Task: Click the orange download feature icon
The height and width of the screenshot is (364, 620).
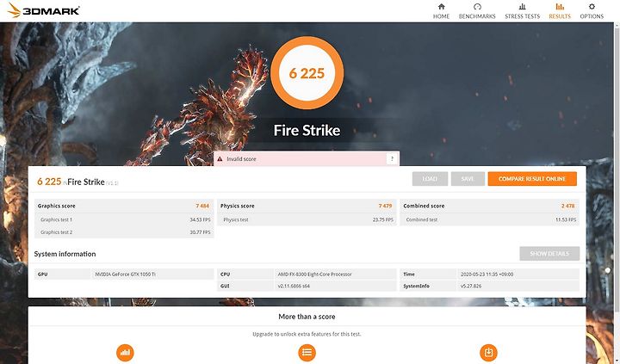Action: (488, 353)
